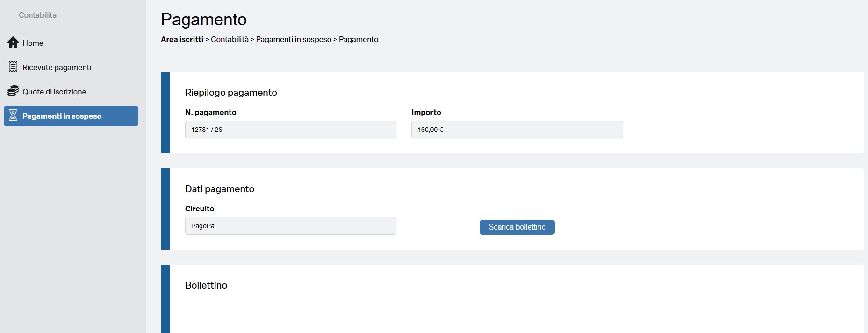Image resolution: width=868 pixels, height=333 pixels.
Task: Open the Home sidebar menu label
Action: (33, 43)
